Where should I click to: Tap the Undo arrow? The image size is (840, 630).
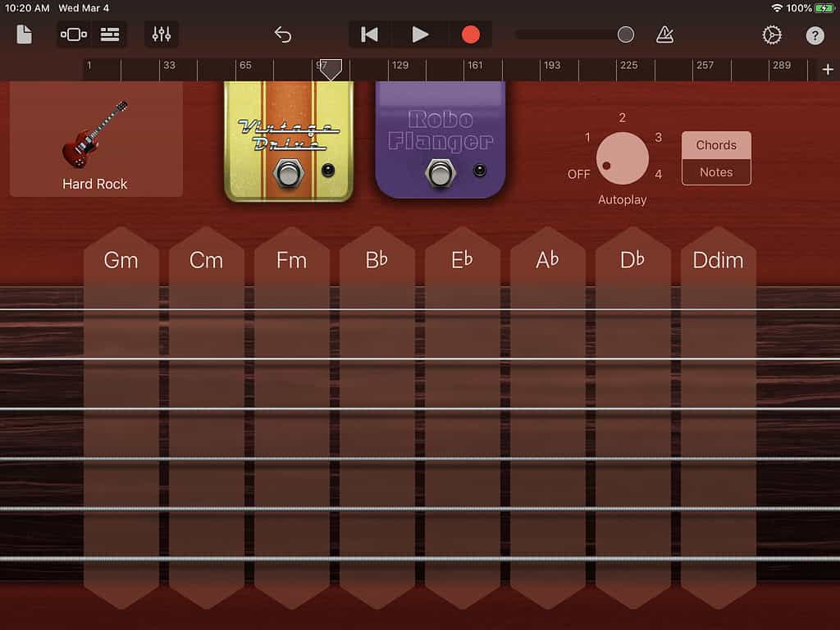tap(283, 34)
